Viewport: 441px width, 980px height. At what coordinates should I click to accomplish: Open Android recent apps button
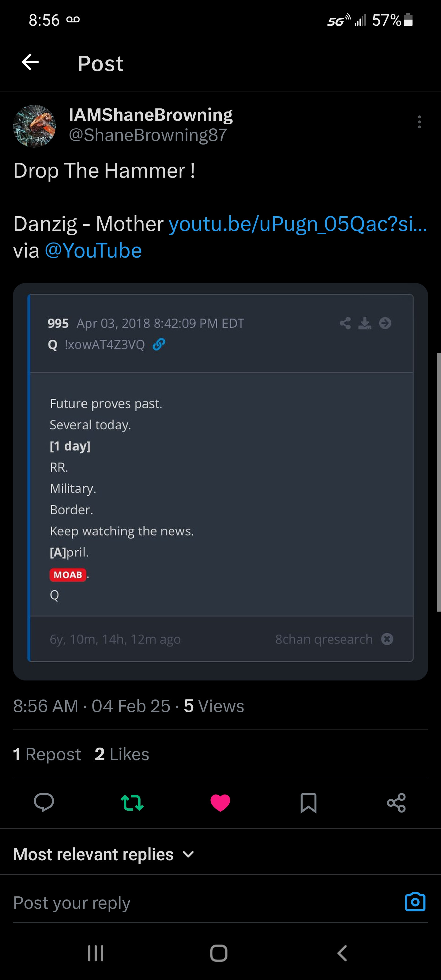tap(96, 953)
